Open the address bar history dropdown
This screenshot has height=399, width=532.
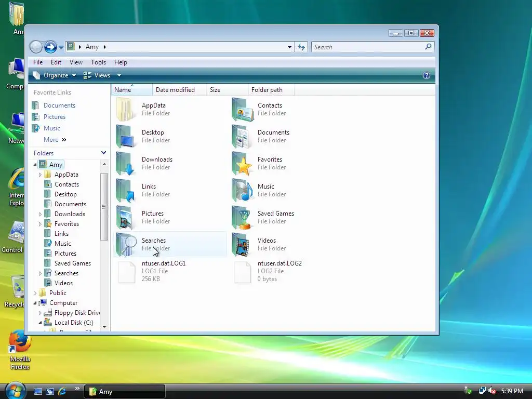click(x=289, y=47)
